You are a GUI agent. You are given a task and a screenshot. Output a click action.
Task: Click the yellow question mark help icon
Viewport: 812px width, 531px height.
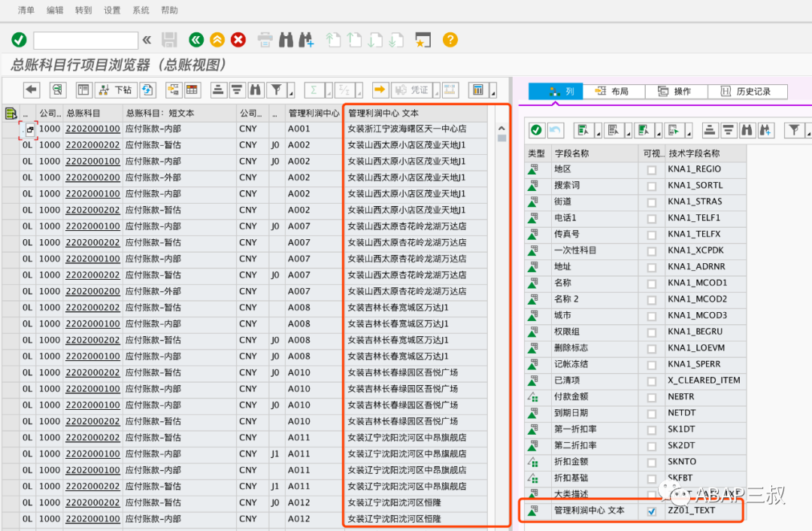pyautogui.click(x=450, y=40)
